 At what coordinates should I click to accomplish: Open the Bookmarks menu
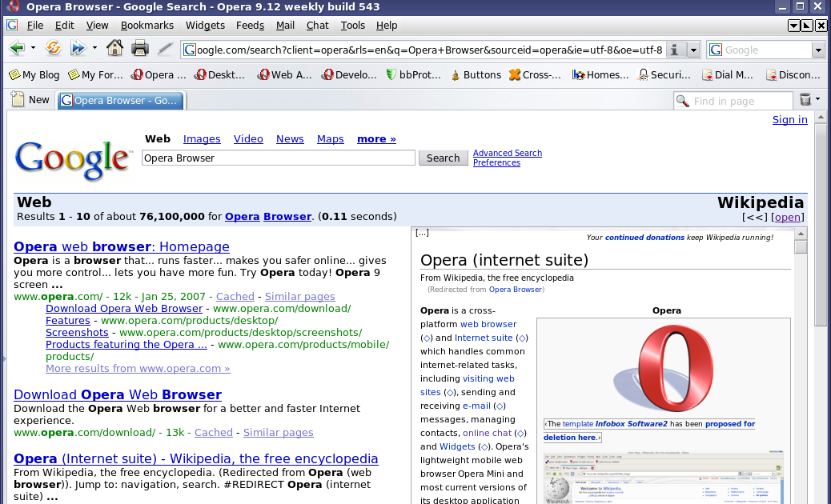click(x=147, y=26)
